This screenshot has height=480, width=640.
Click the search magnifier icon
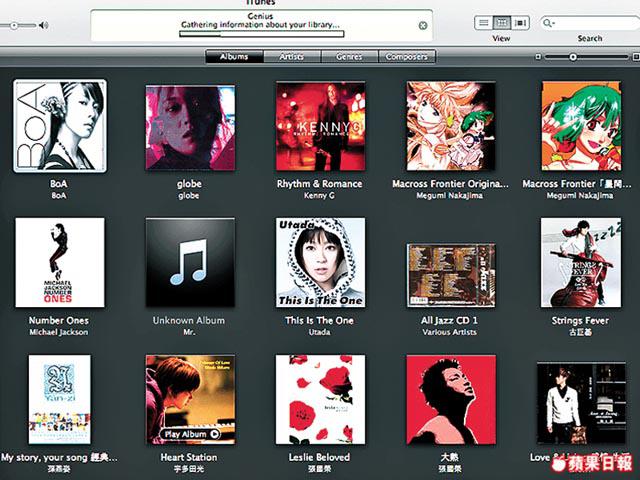point(548,23)
